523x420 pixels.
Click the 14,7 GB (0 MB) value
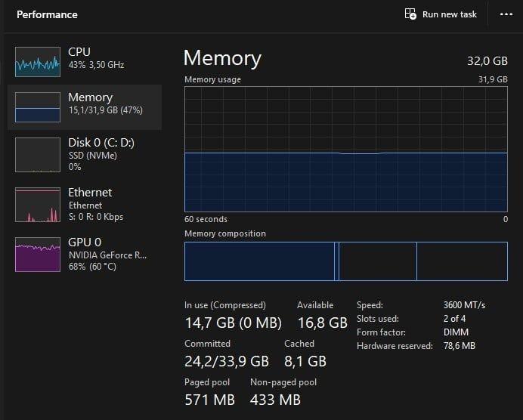[x=233, y=323]
